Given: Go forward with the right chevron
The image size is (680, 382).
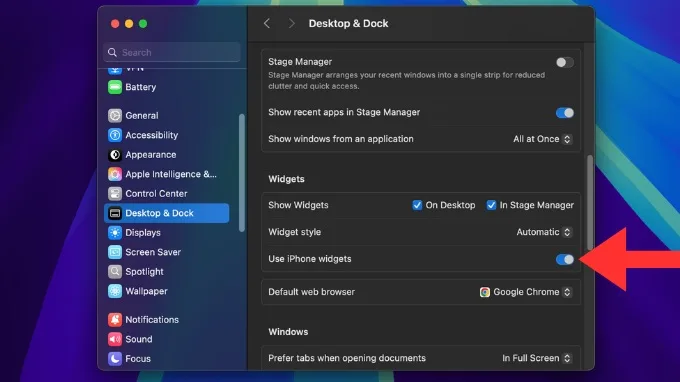Looking at the screenshot, I should (x=291, y=23).
